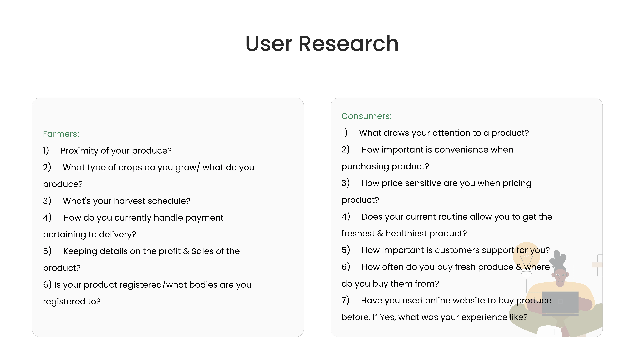Screen dimensions: 644x362
Task: Select the green "Farmers:" heading
Action: coord(61,134)
